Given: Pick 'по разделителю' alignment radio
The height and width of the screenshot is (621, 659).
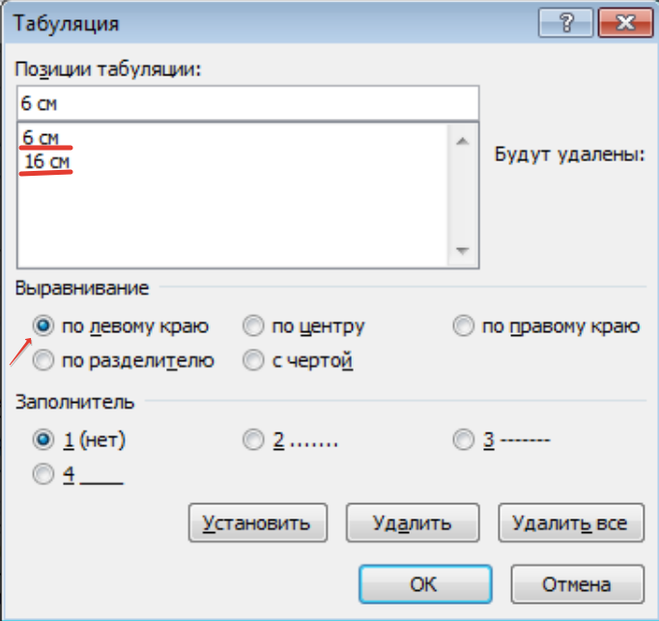Looking at the screenshot, I should click(x=43, y=359).
